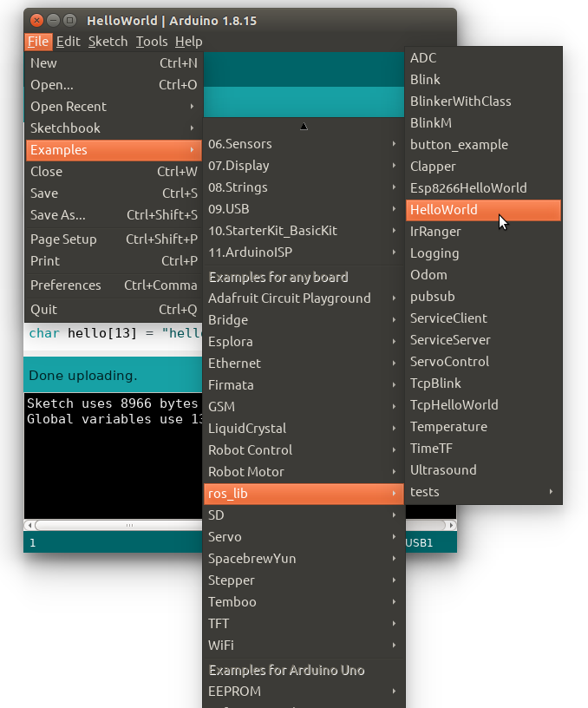Expand 06.Sensors examples

(x=304, y=144)
